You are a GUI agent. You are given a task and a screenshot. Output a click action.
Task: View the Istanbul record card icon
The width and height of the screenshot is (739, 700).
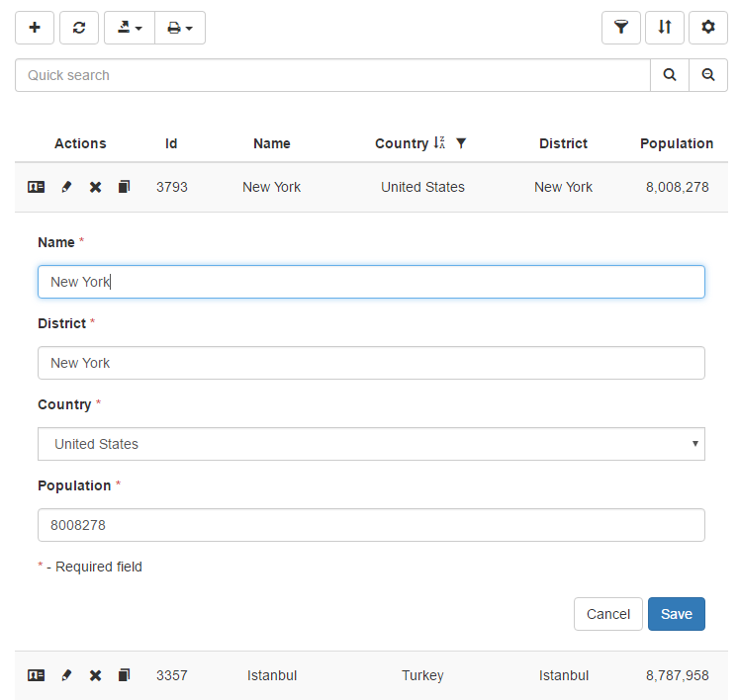click(x=36, y=675)
